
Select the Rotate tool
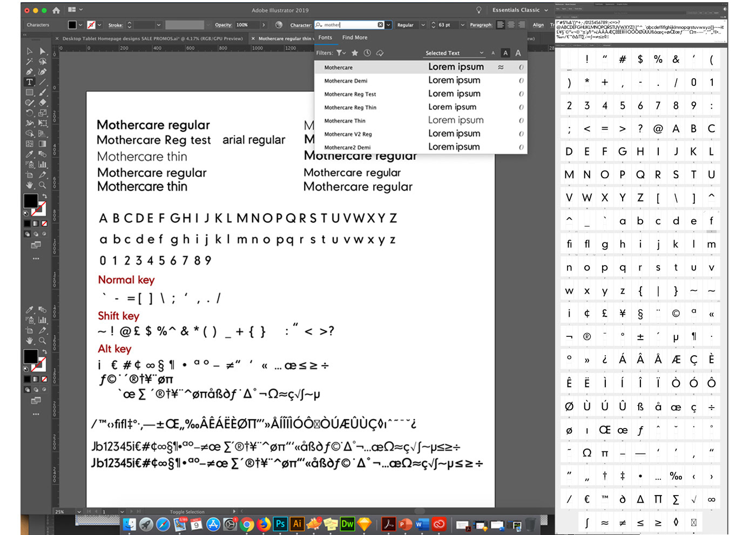tap(30, 113)
